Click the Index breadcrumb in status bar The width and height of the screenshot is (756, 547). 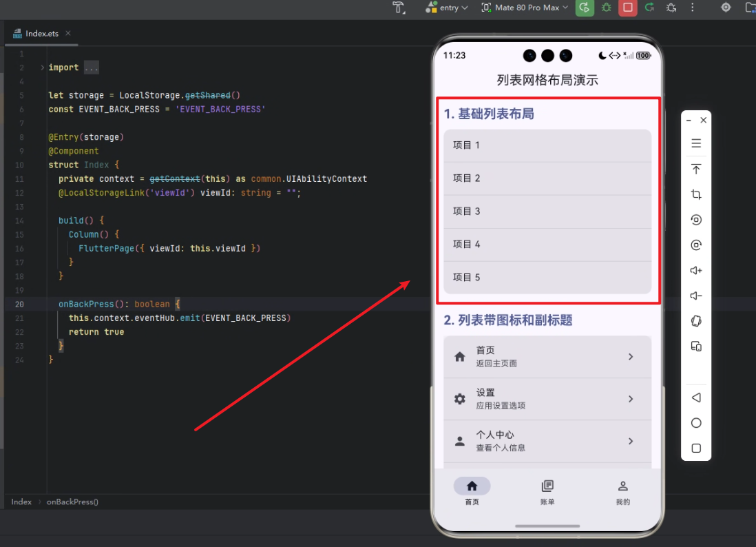[x=21, y=502]
